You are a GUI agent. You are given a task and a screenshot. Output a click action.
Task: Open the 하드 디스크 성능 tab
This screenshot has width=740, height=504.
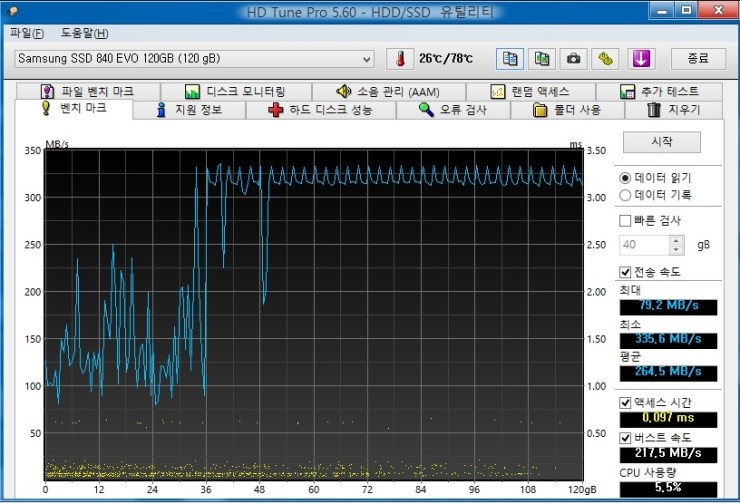click(x=320, y=109)
